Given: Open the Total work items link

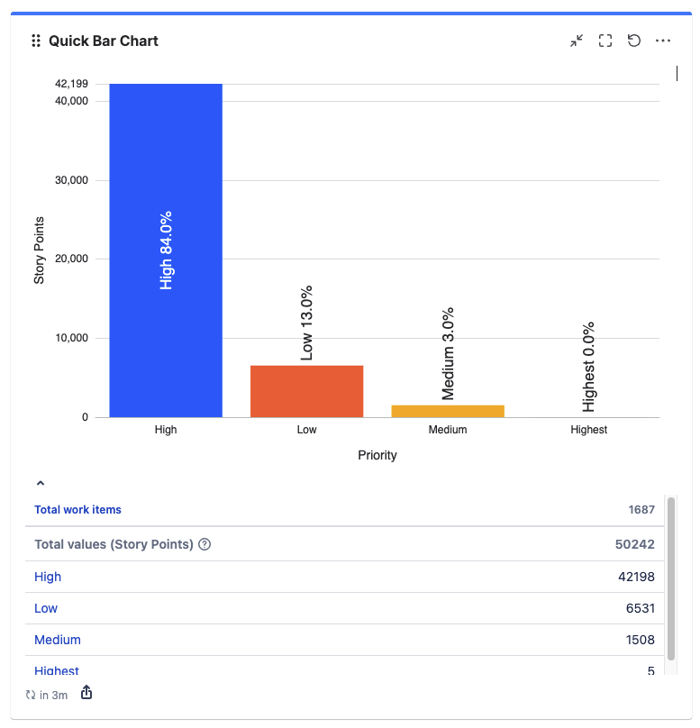Looking at the screenshot, I should [77, 510].
